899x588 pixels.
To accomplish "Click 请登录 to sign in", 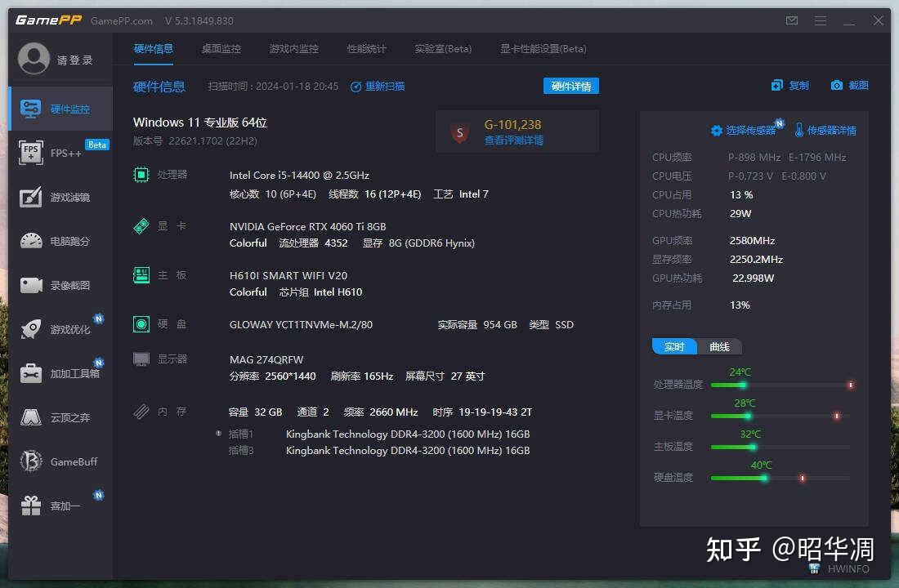I will click(x=74, y=60).
